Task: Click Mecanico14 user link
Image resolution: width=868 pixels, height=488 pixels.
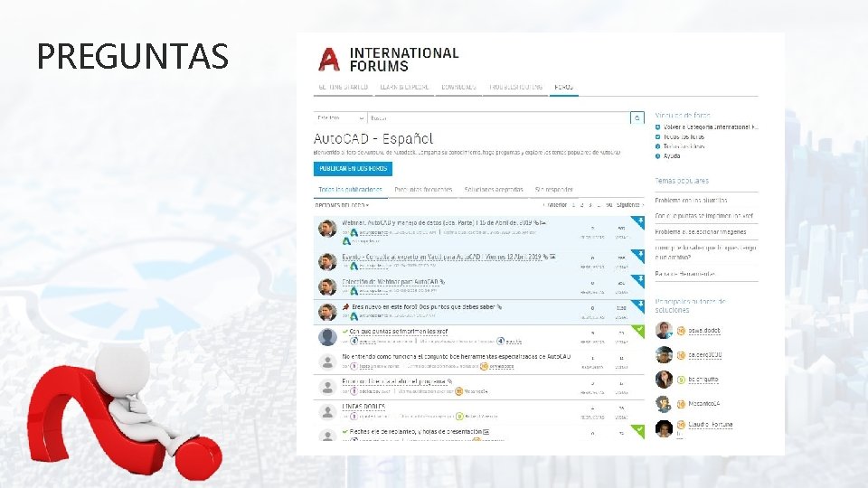Action: tap(703, 405)
